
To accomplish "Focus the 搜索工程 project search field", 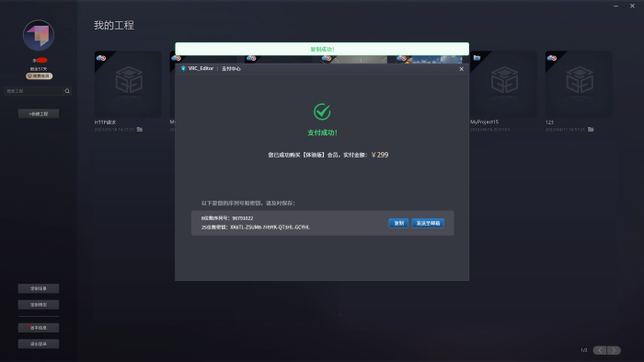I will 34,91.
